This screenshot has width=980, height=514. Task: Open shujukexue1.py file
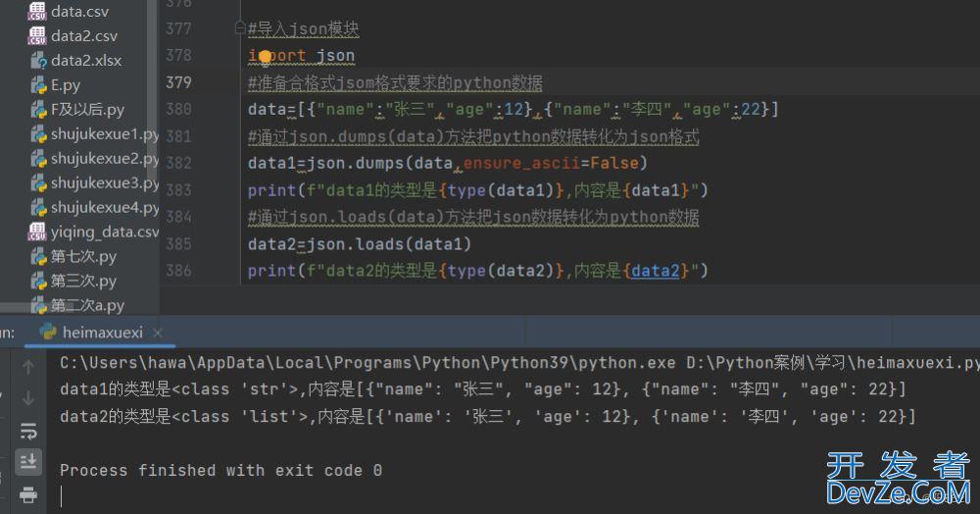tap(105, 133)
